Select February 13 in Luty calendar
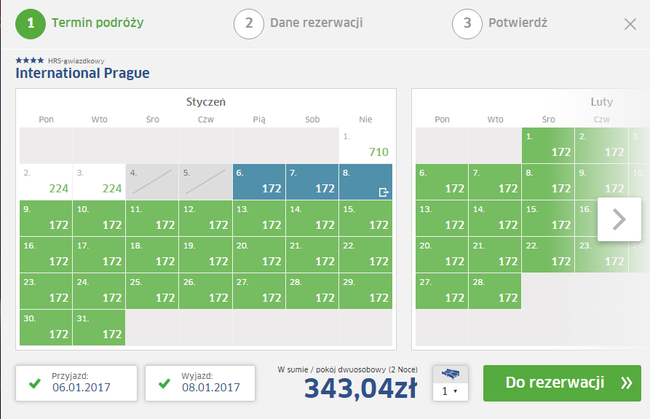650x419 pixels. point(442,218)
